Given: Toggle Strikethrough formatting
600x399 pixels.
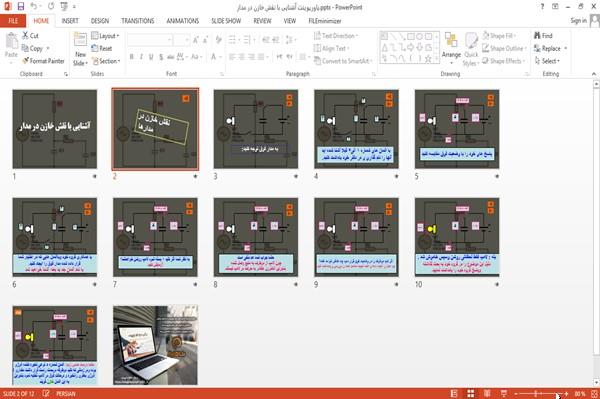Looking at the screenshot, I should (171, 57).
